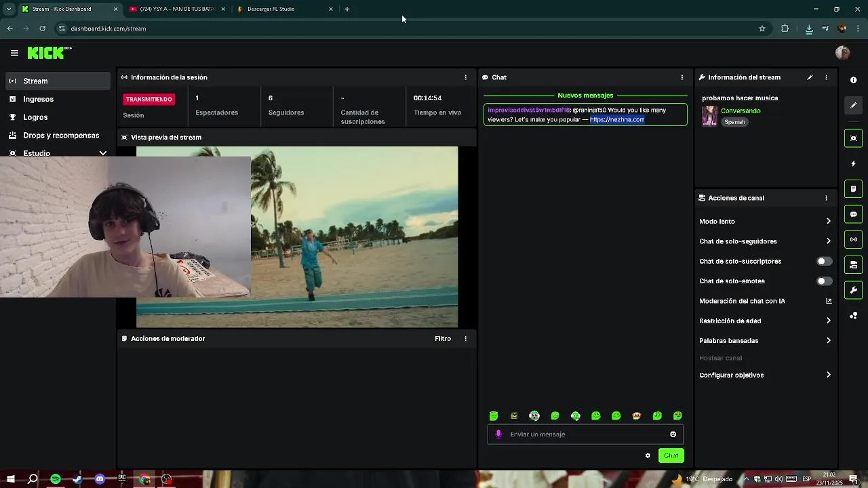Image resolution: width=868 pixels, height=488 pixels.
Task: Click the Seguidores count label
Action: tap(286, 113)
